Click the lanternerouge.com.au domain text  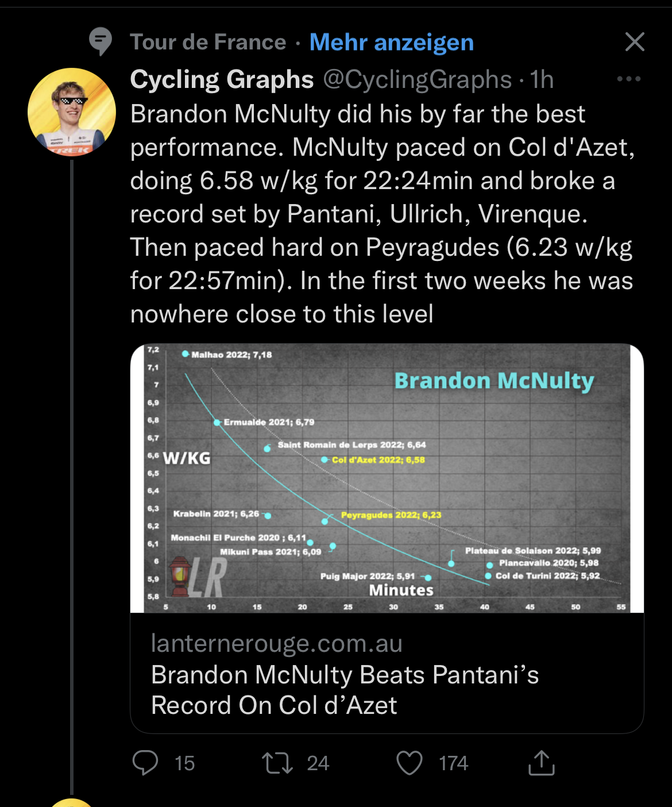point(276,643)
